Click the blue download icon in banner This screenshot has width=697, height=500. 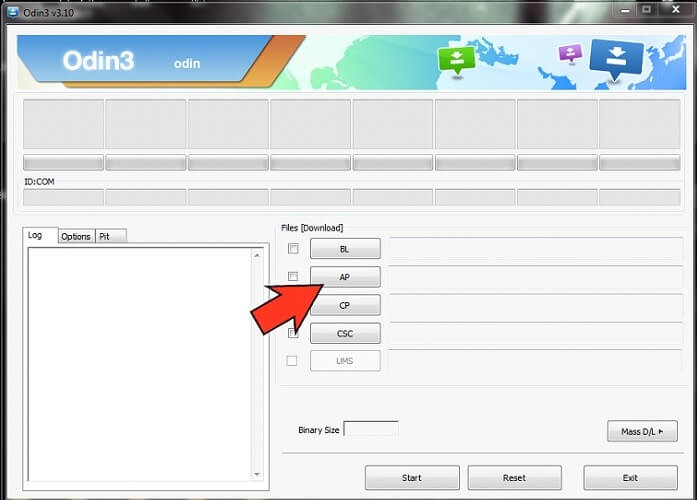pyautogui.click(x=616, y=59)
